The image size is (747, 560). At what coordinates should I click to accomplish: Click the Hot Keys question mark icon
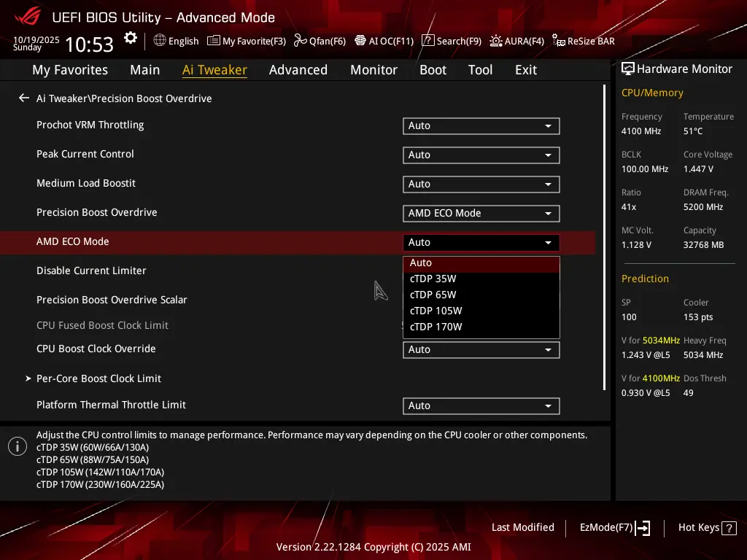coord(729,528)
